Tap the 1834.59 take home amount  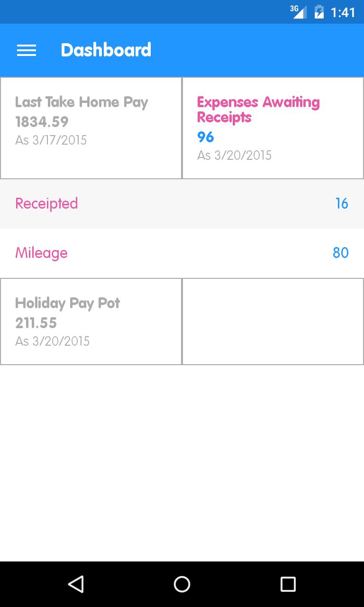tap(42, 122)
